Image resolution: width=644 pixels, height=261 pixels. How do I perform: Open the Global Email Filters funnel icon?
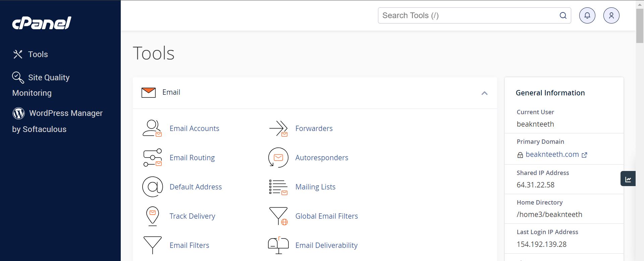(x=278, y=216)
